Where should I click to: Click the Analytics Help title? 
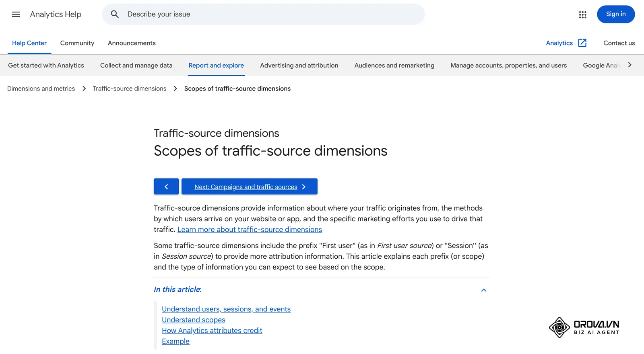56,14
